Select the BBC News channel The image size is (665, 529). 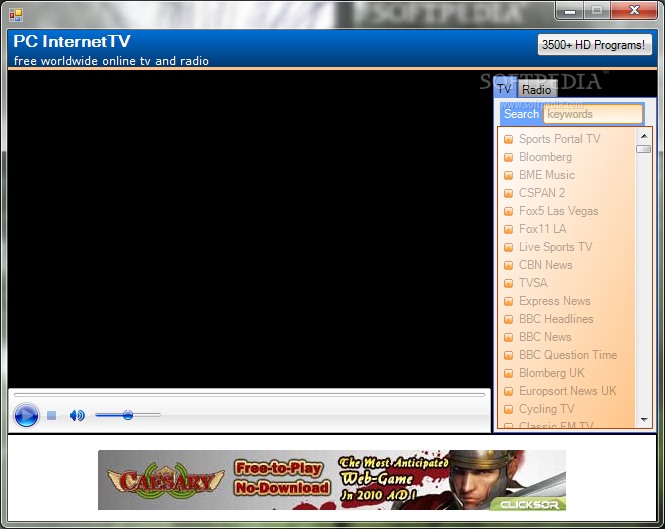(x=545, y=337)
